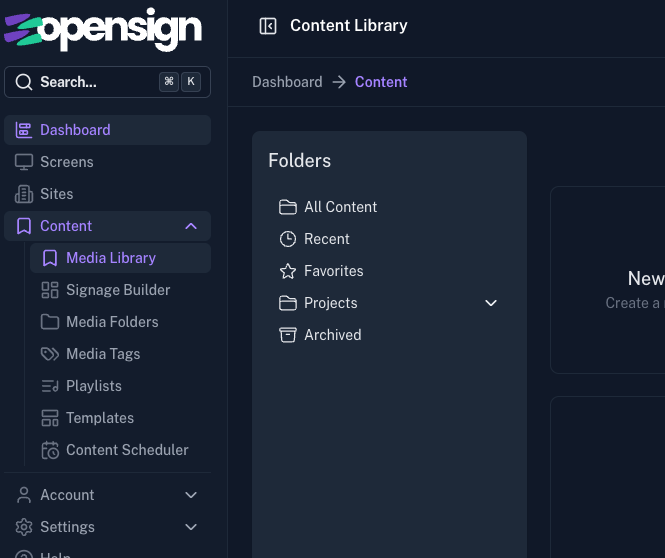Click the Screens monitor icon

pyautogui.click(x=24, y=162)
